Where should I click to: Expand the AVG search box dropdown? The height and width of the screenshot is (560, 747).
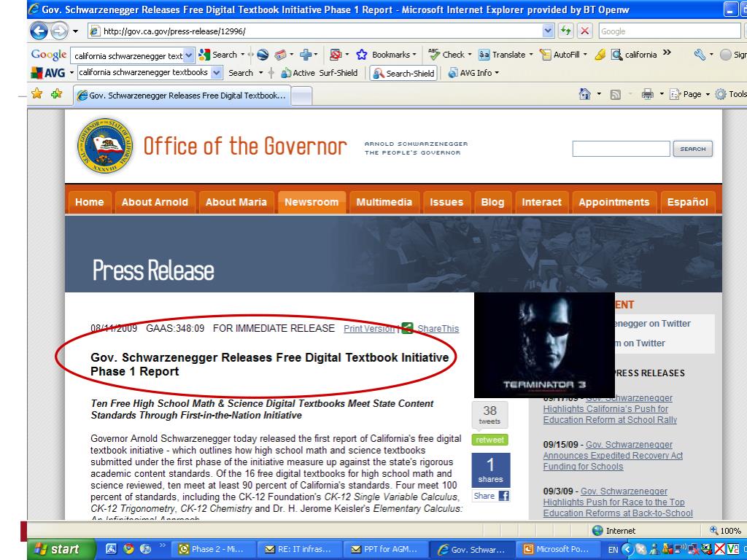[x=217, y=73]
